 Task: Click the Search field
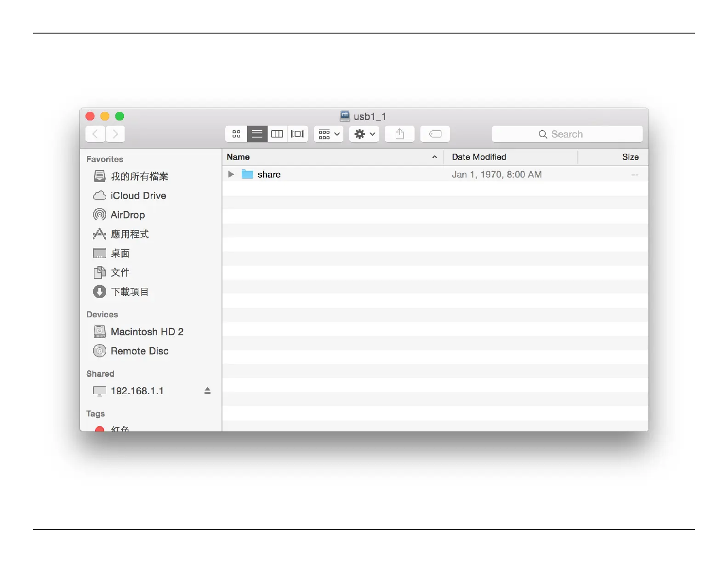coord(567,134)
